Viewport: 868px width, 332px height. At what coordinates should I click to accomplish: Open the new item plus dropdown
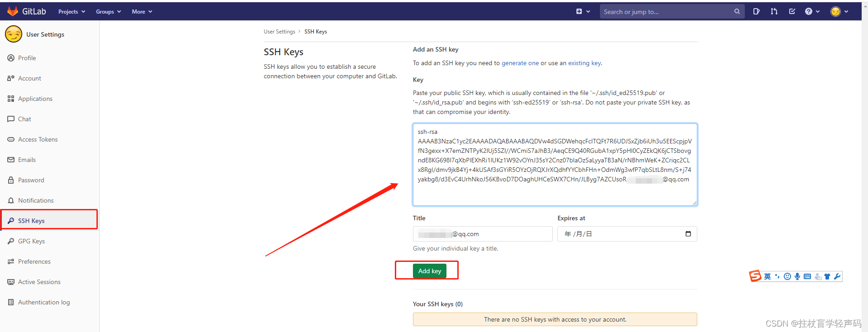[x=583, y=12]
